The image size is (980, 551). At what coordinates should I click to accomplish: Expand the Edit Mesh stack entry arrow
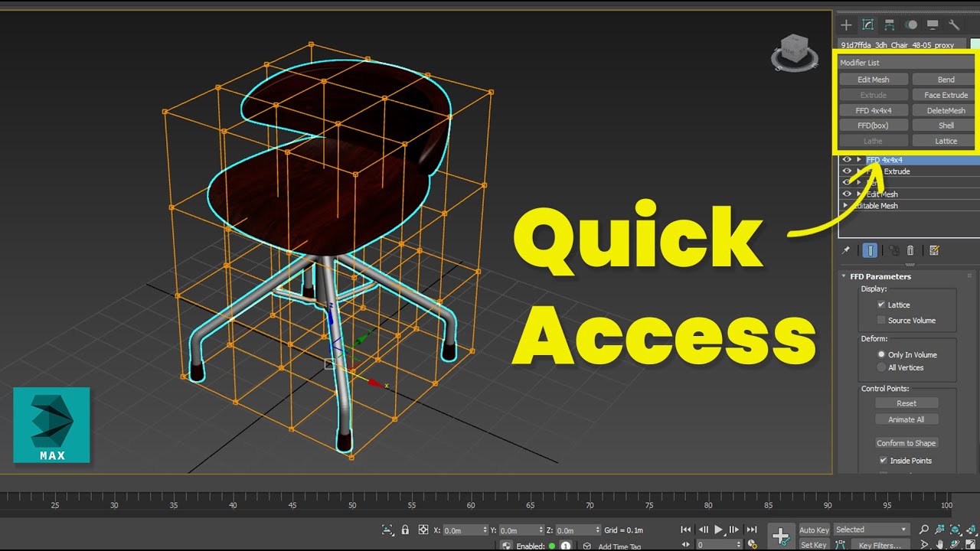tap(859, 194)
